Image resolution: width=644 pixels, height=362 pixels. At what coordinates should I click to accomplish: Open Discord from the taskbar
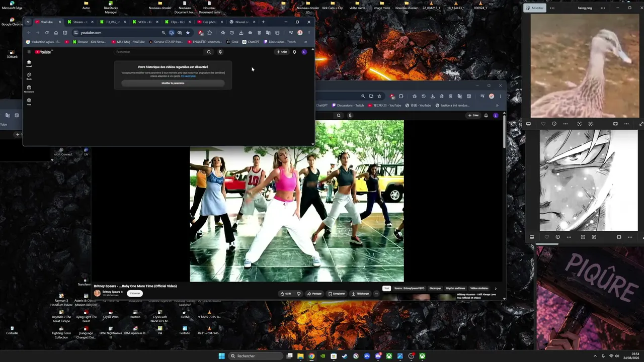pos(378,356)
